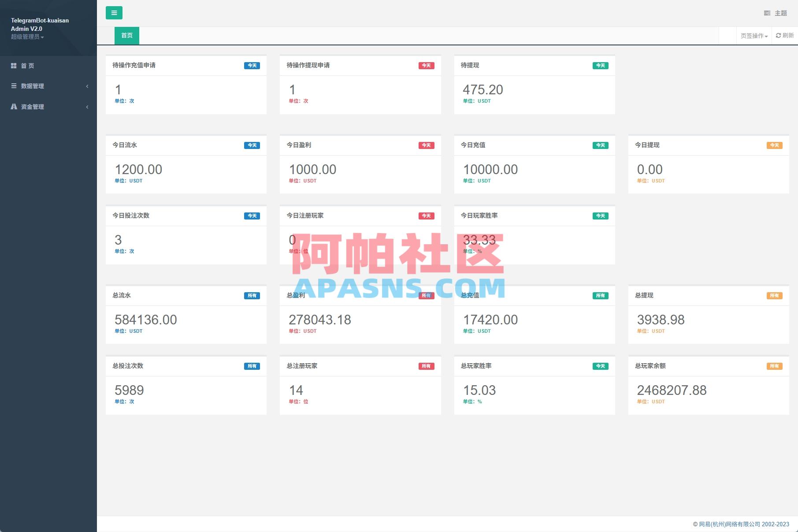The width and height of the screenshot is (798, 532).
Task: Click the theme stack icon beside 主题
Action: pos(767,13)
